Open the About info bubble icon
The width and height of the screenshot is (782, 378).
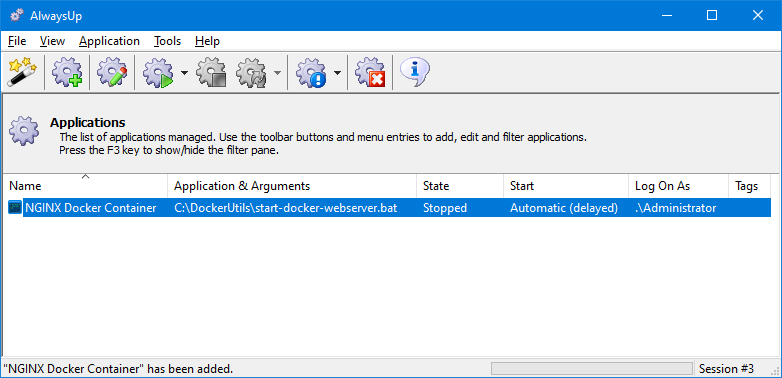(414, 73)
